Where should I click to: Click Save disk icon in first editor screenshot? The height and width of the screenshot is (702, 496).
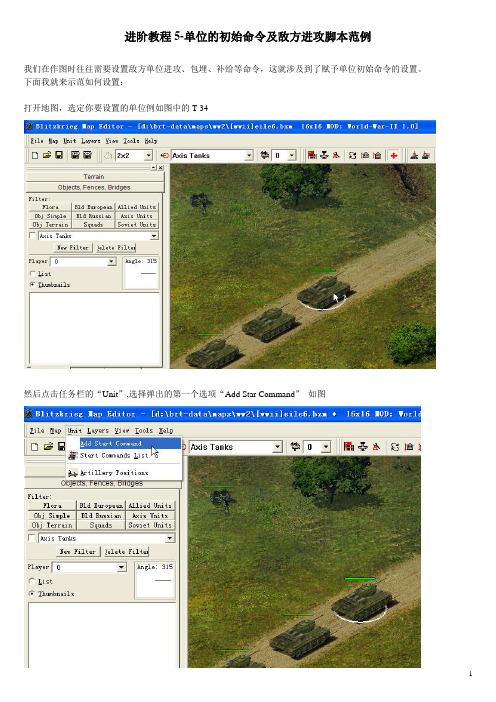click(59, 155)
